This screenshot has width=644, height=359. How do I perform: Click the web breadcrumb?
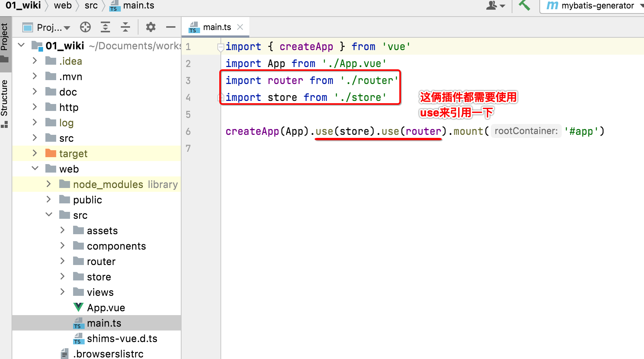point(63,5)
